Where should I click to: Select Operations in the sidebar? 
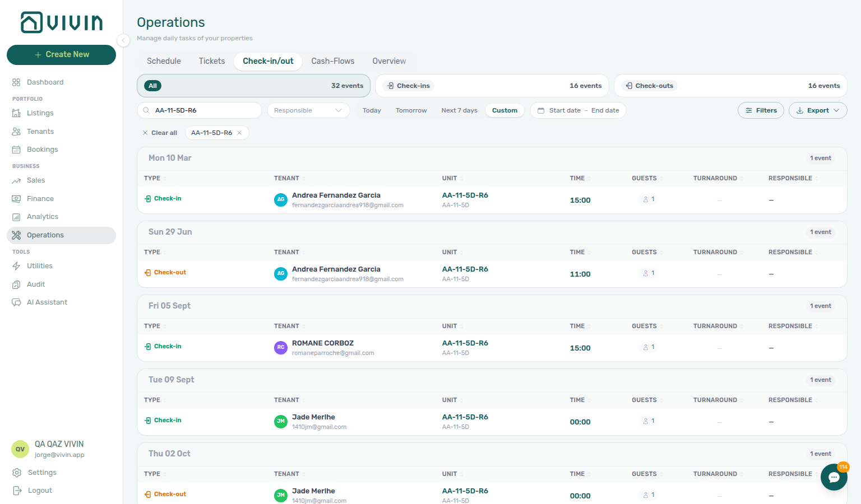[x=61, y=235]
